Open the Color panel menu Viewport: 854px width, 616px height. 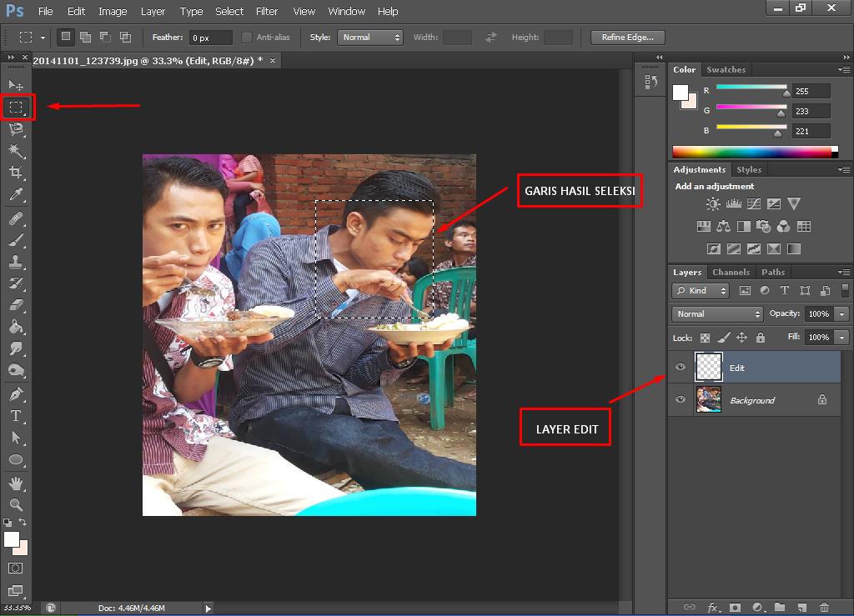844,69
